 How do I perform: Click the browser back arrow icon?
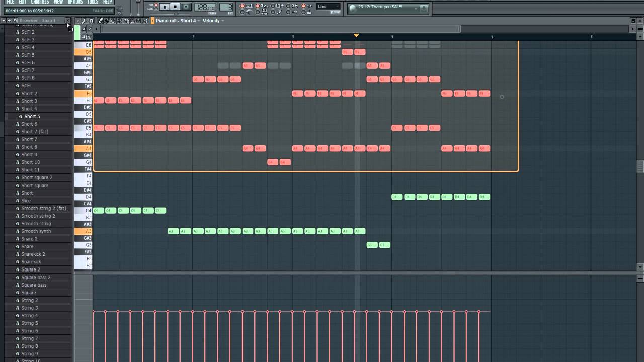click(x=15, y=21)
